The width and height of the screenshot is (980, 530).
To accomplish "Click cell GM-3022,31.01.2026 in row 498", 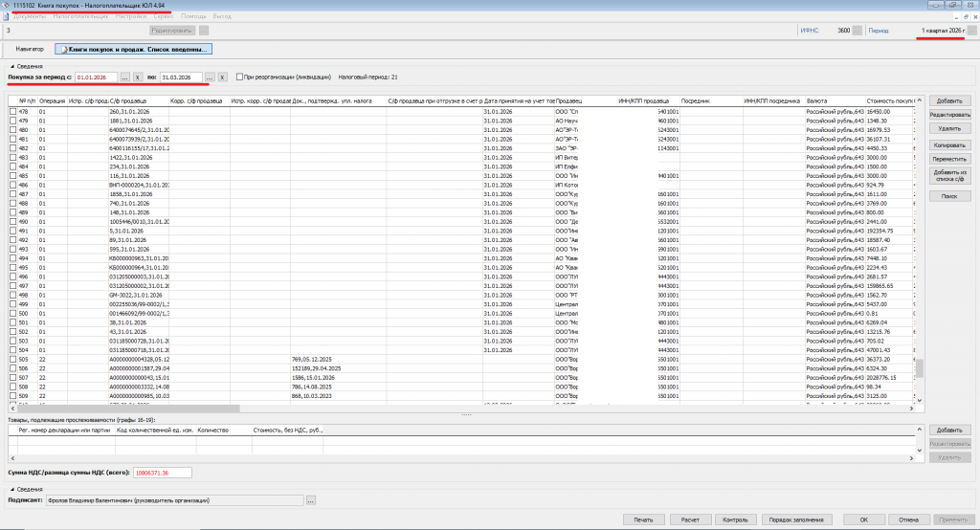I will 138,295.
